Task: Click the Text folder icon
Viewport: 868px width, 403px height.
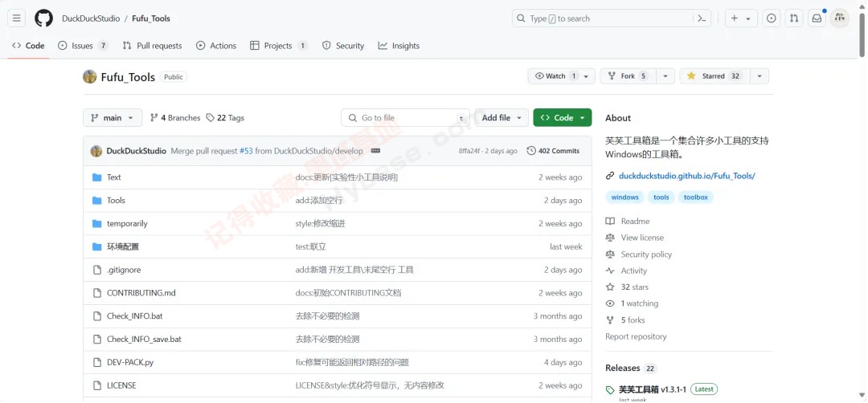Action: (x=97, y=177)
